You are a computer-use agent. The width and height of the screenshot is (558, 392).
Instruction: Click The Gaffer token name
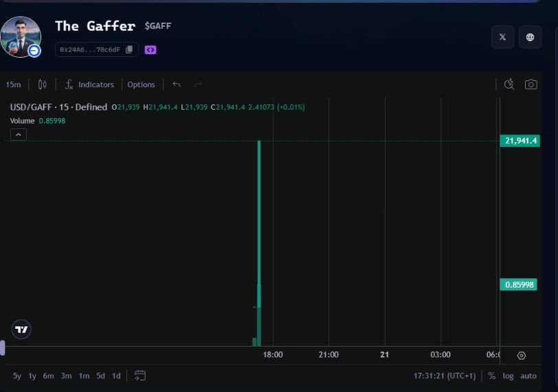pos(96,26)
